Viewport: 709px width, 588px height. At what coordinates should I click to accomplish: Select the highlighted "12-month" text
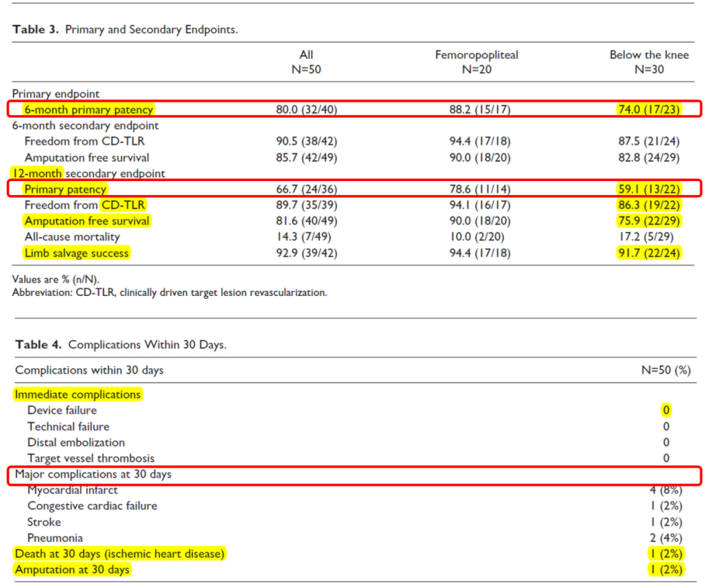tap(37, 173)
